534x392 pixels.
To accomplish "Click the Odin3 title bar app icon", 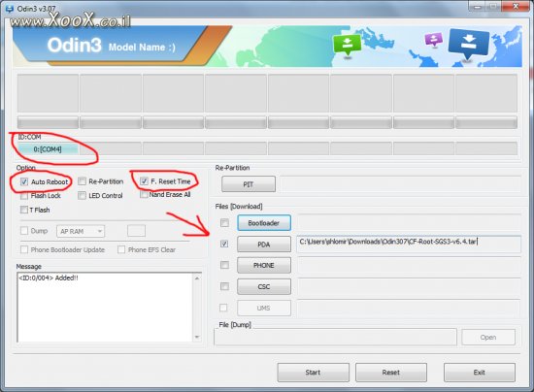I will coord(9,8).
